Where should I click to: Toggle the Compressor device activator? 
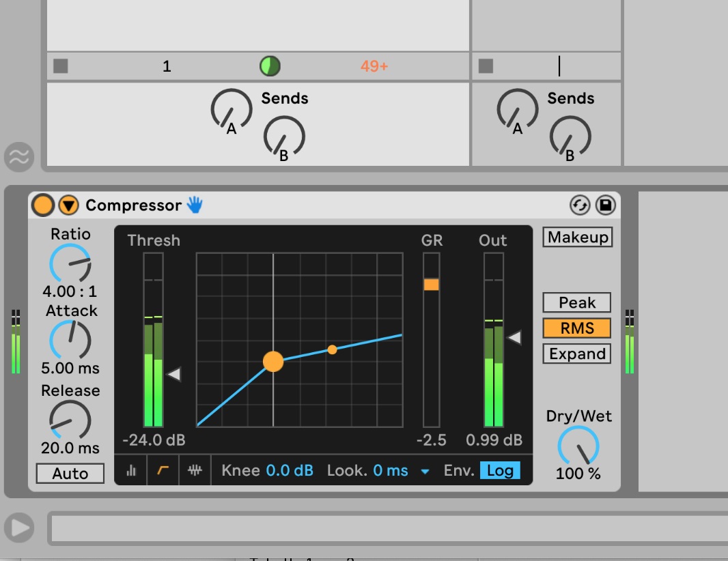[42, 205]
